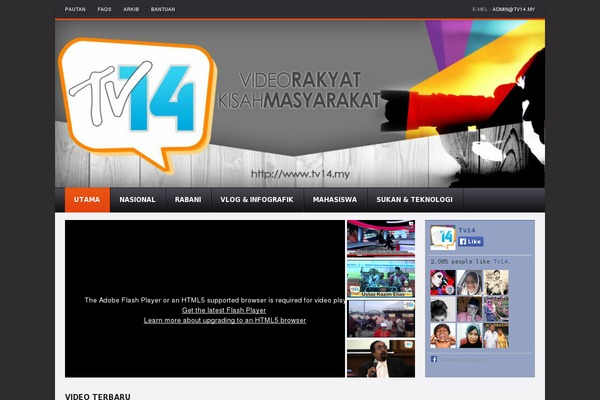Click the 'VIDEORAKYAT KISAHMASYARAKAT' banner slogan
This screenshot has height=400, width=600.
299,90
